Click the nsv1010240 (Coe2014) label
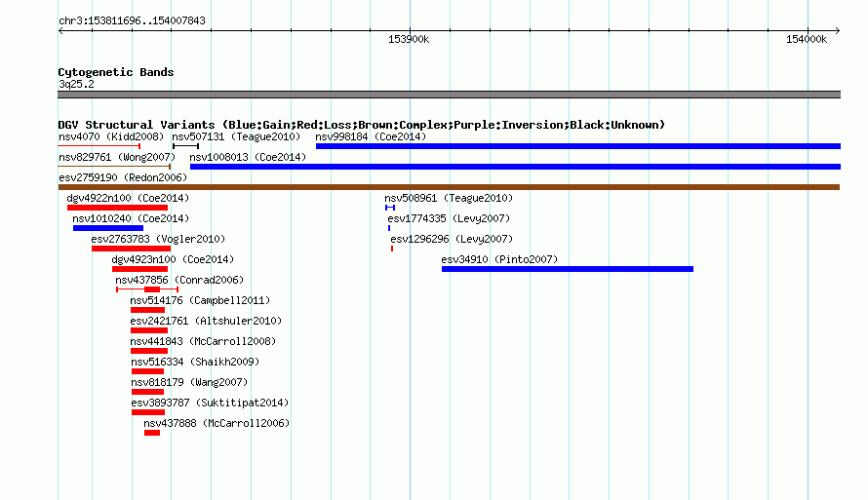Screen dimensions: 868x500 point(131,218)
